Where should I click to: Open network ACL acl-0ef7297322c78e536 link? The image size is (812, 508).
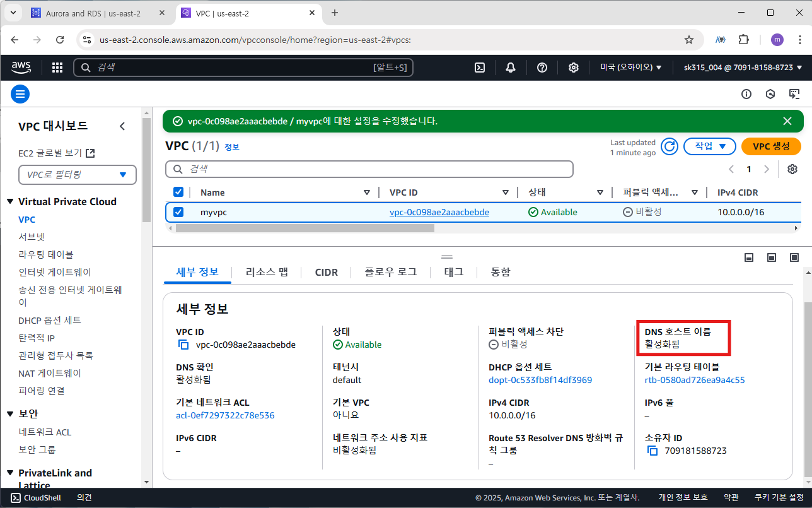[225, 415]
